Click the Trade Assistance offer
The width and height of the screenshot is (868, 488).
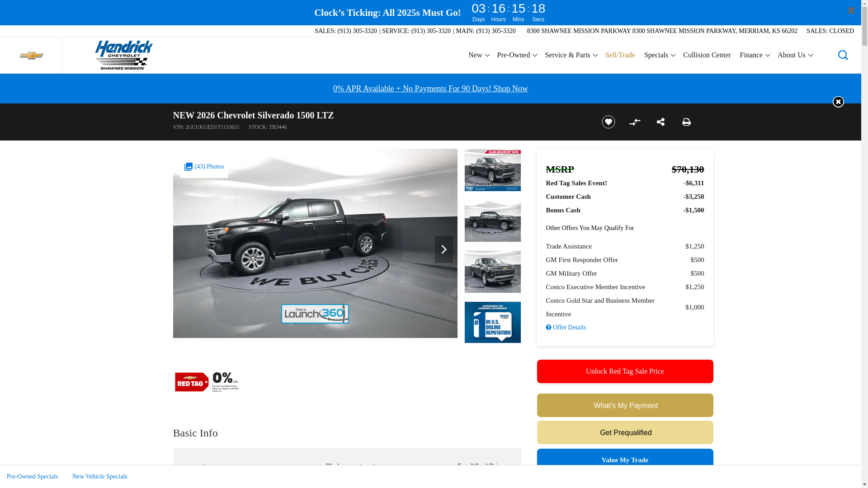[625, 246]
